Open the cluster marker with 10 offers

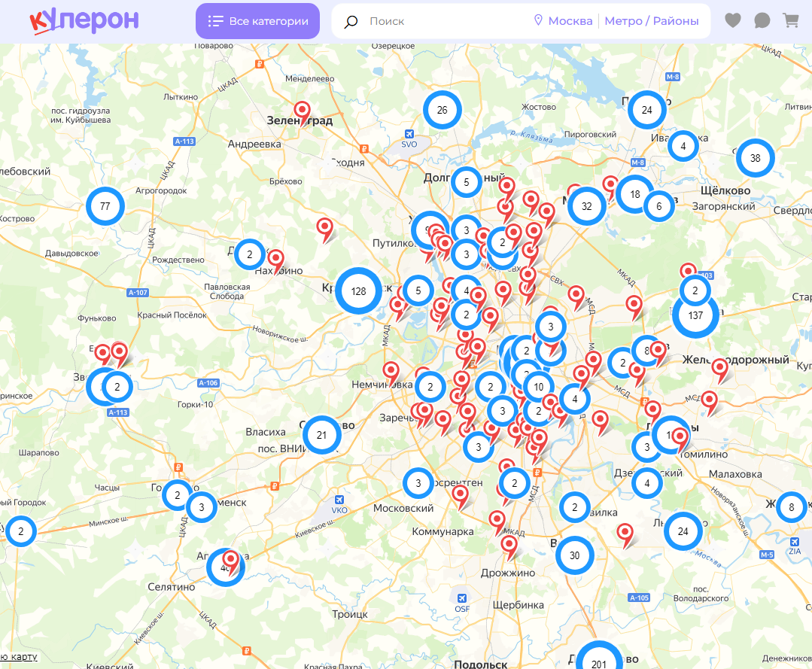[x=539, y=387]
